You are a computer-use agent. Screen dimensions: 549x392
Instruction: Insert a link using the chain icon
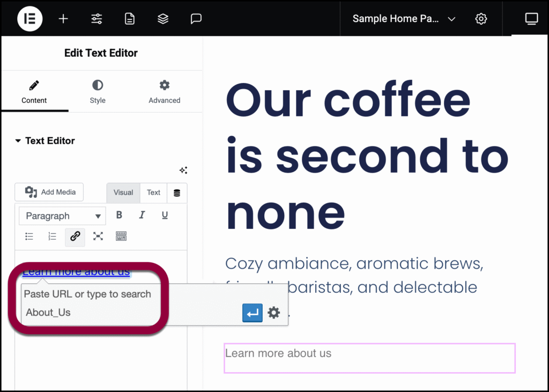[x=75, y=236]
